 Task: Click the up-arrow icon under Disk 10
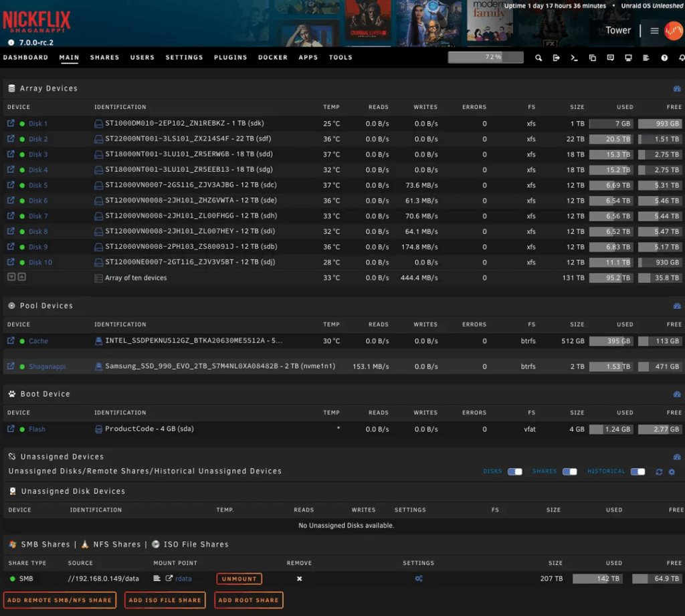click(21, 276)
